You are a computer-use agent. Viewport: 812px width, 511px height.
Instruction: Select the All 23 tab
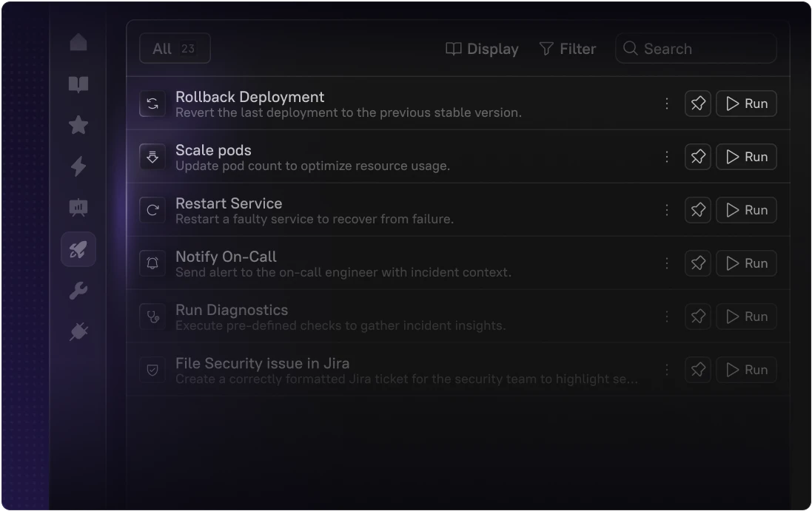click(x=175, y=49)
